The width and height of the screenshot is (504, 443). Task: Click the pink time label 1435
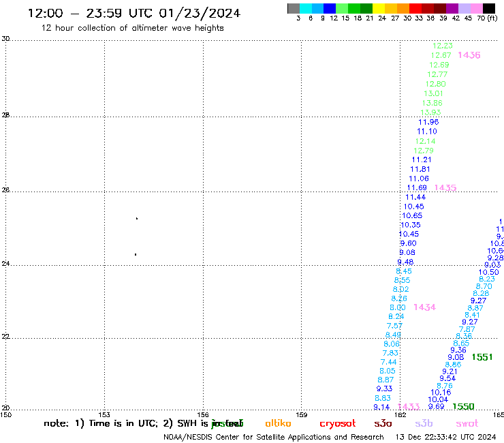pos(445,188)
